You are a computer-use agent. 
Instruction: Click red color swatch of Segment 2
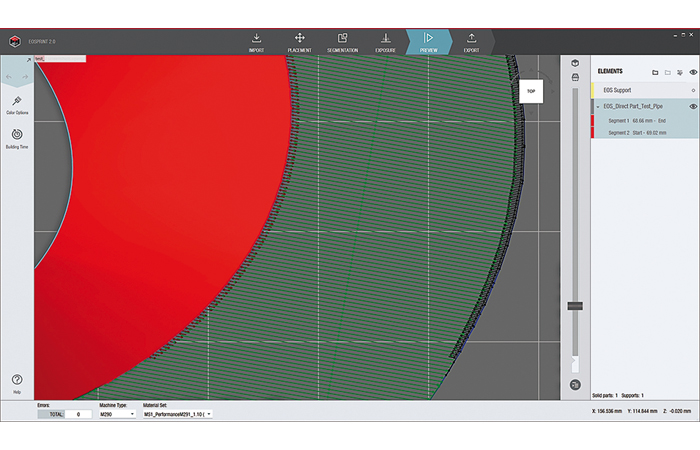593,133
